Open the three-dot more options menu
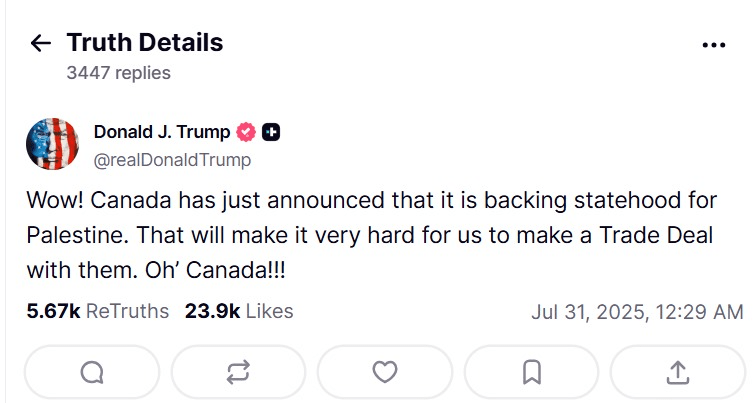 [713, 45]
